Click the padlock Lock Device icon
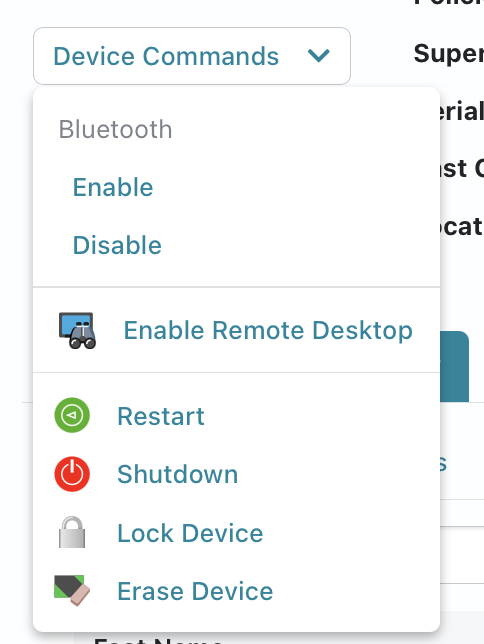 click(x=72, y=532)
